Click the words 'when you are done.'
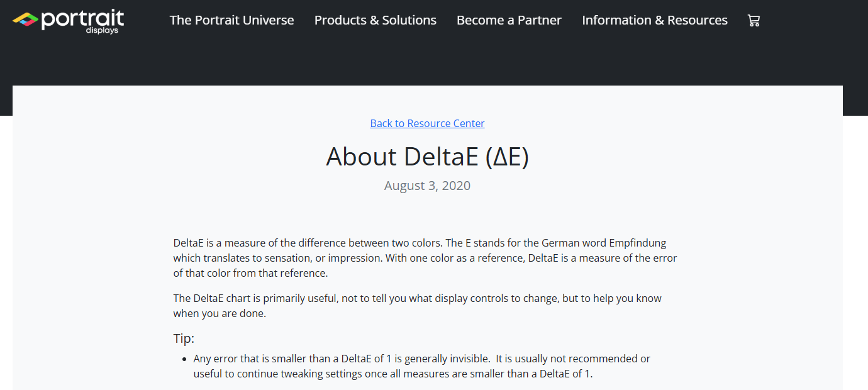This screenshot has height=390, width=868. pos(220,313)
